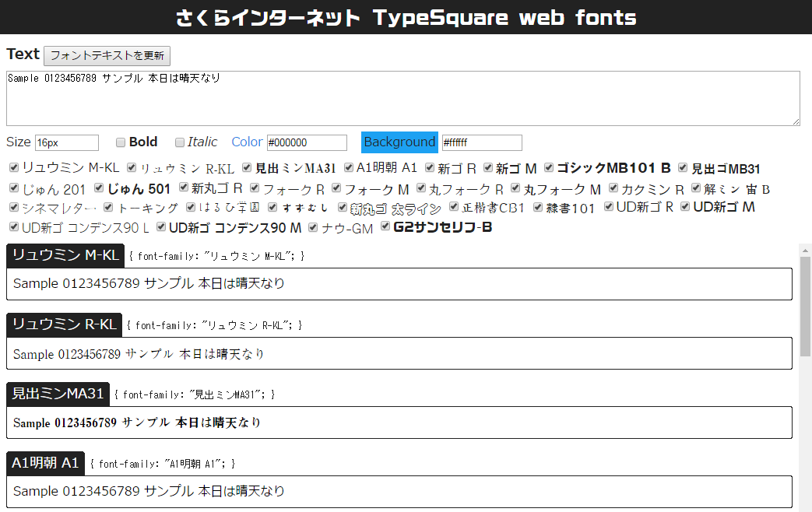Click the black リュウミン M-KL section heading
The image size is (812, 512).
[65, 255]
